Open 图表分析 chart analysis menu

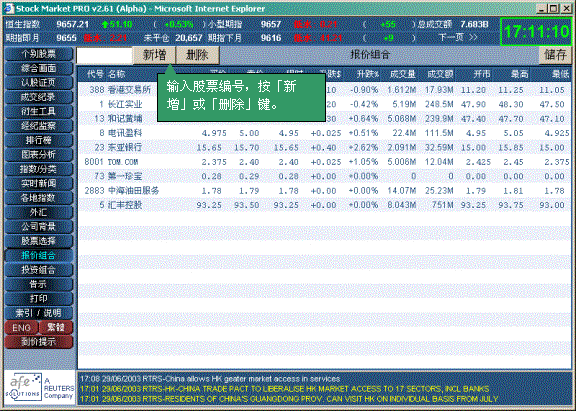coord(39,155)
